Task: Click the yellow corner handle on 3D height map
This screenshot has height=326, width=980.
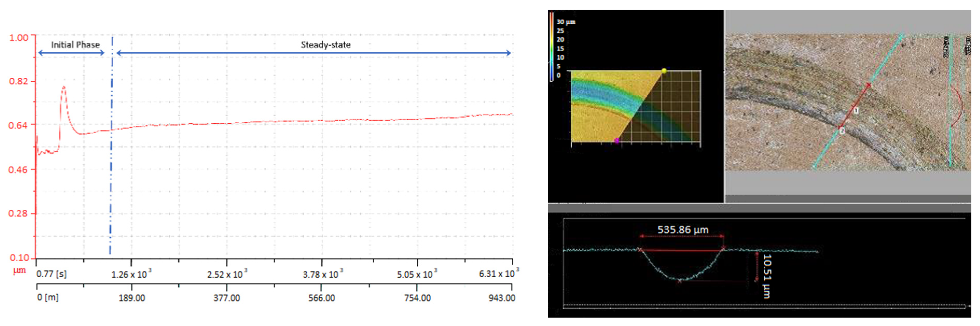Action: click(664, 71)
